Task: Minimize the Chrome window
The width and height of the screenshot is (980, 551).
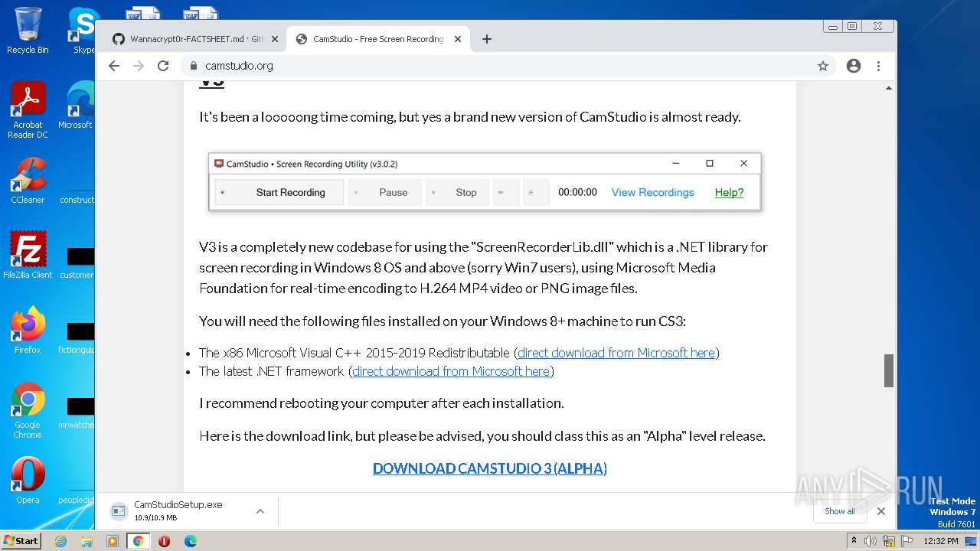Action: (x=832, y=26)
